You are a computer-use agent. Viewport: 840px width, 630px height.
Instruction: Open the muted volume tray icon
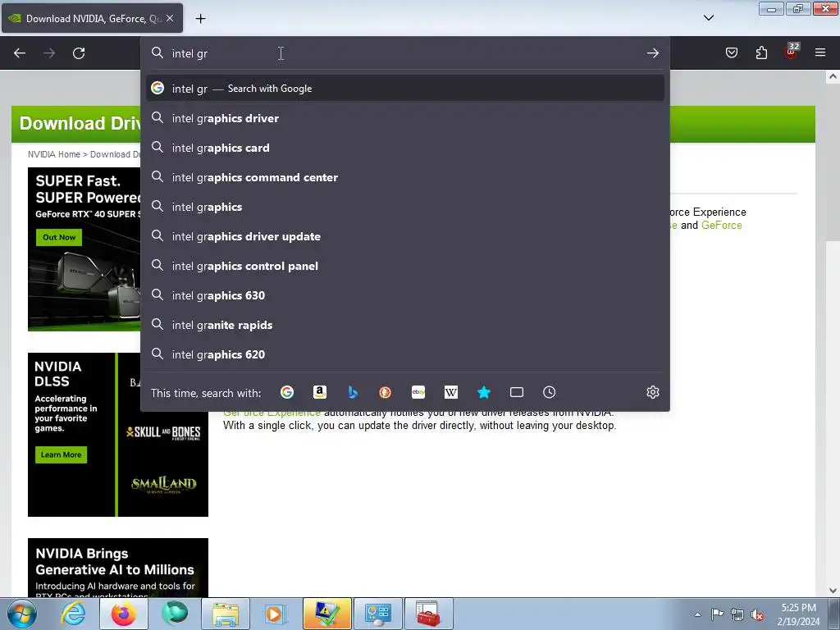[757, 614]
